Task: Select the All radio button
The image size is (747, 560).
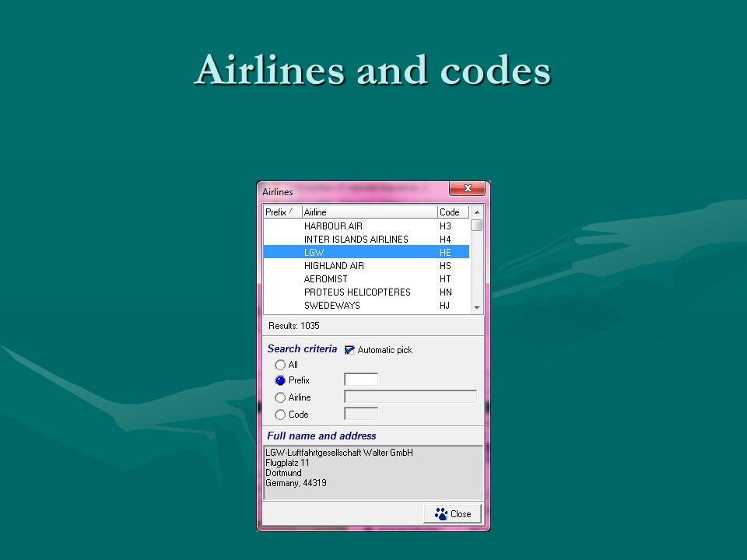Action: (x=280, y=365)
